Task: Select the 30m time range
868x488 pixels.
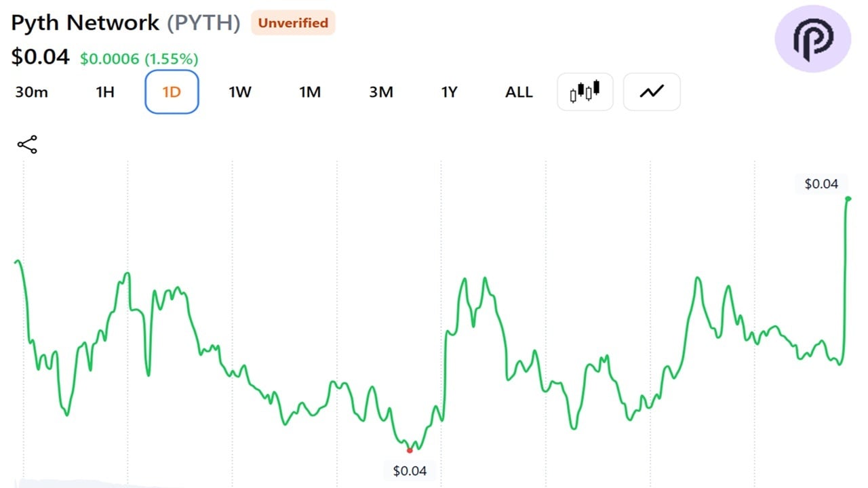Action: (x=31, y=92)
